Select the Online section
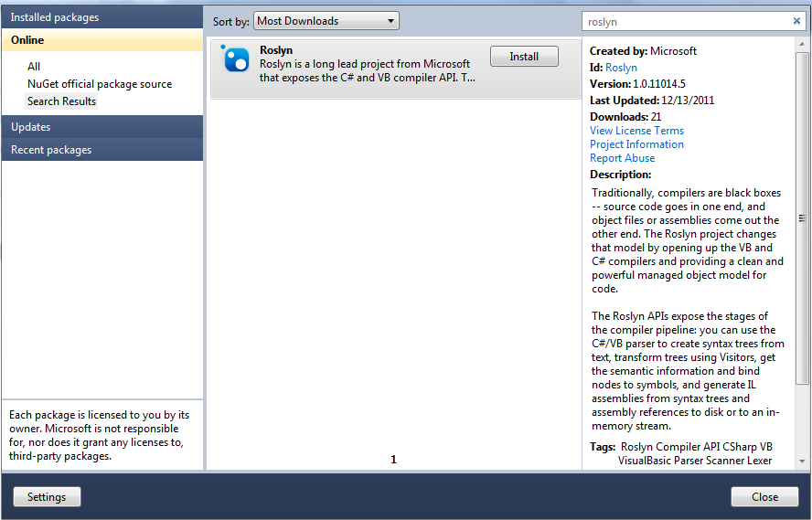Viewport: 812px width, 520px height. pos(102,40)
